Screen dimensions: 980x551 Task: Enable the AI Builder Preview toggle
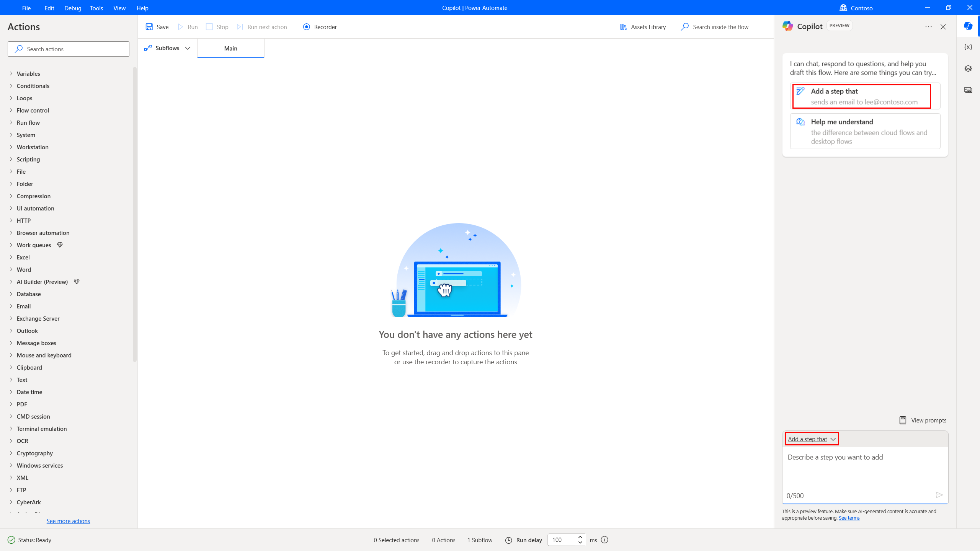click(11, 281)
